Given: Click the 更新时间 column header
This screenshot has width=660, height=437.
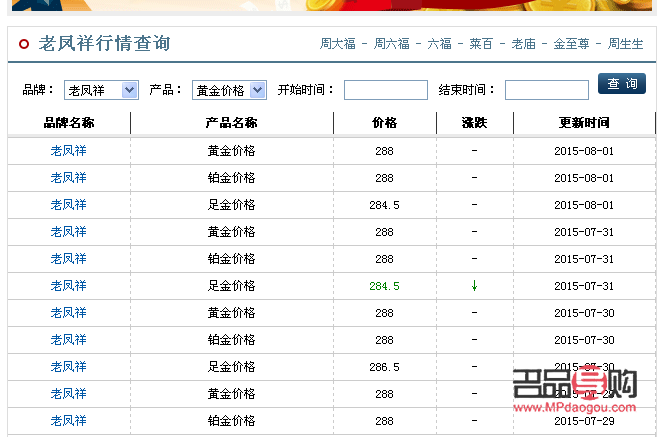Looking at the screenshot, I should [584, 123].
